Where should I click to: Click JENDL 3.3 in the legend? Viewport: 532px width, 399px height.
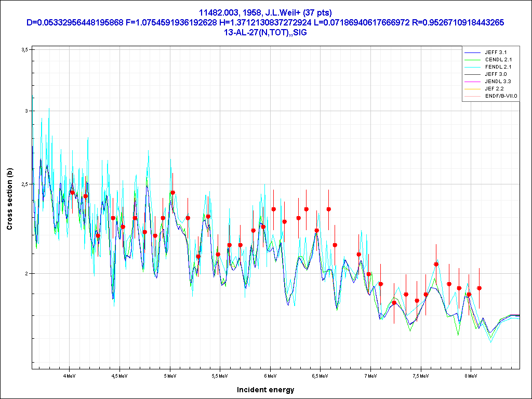coord(498,82)
